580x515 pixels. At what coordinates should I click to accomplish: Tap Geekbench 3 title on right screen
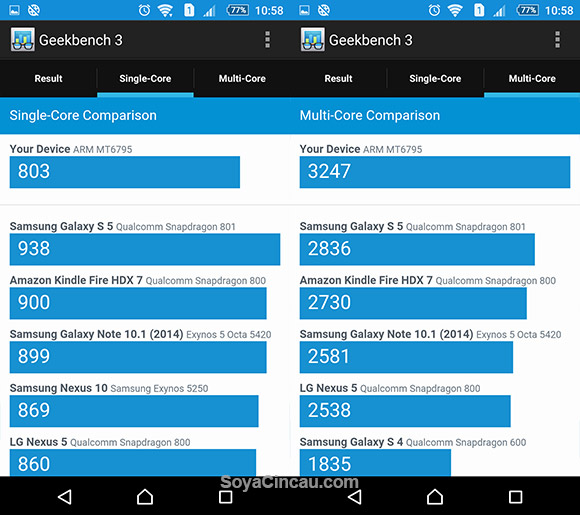[x=371, y=40]
